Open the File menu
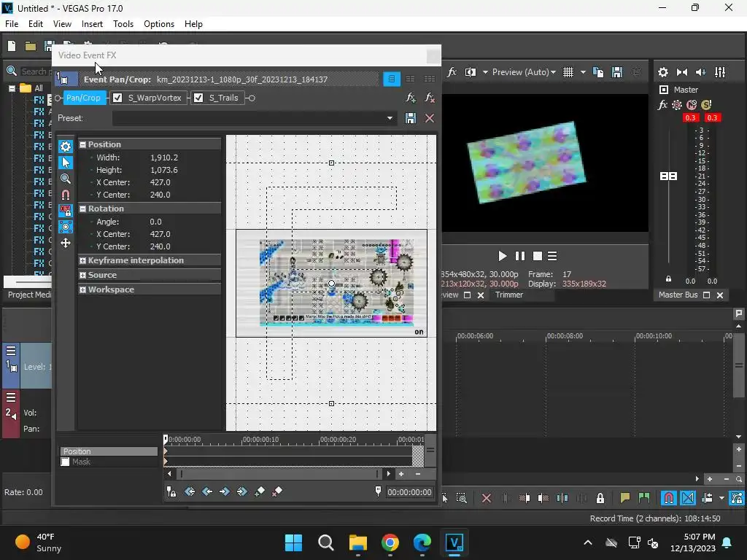The height and width of the screenshot is (560, 747). tap(12, 24)
